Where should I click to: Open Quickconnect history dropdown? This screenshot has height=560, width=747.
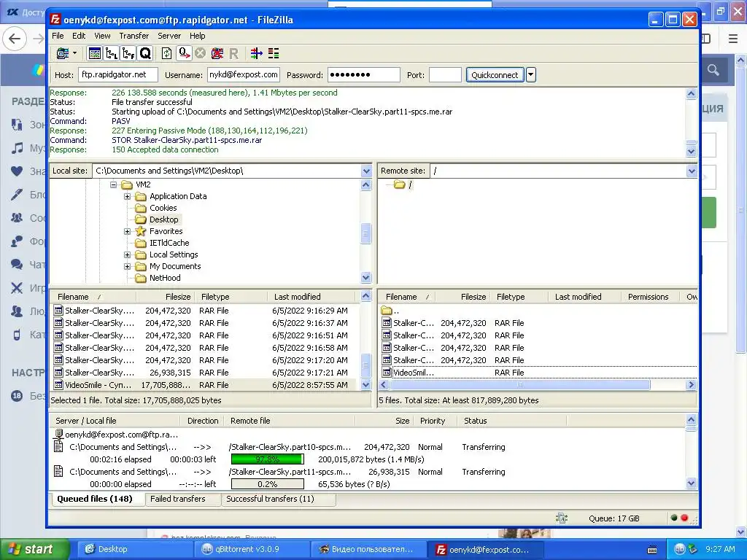[x=531, y=75]
